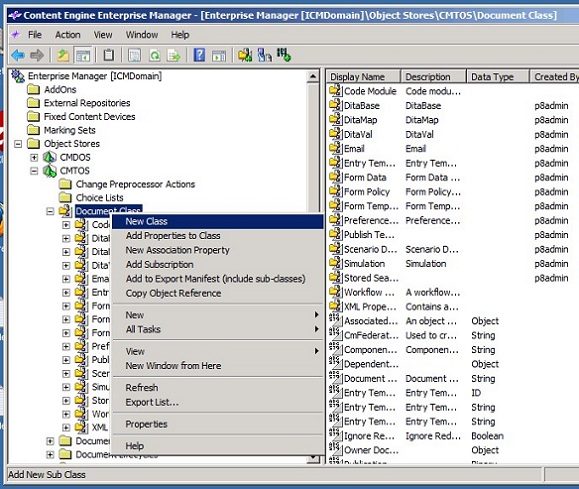Sort by Display Name column header
Viewport: 579px width, 489px height.
tap(363, 77)
